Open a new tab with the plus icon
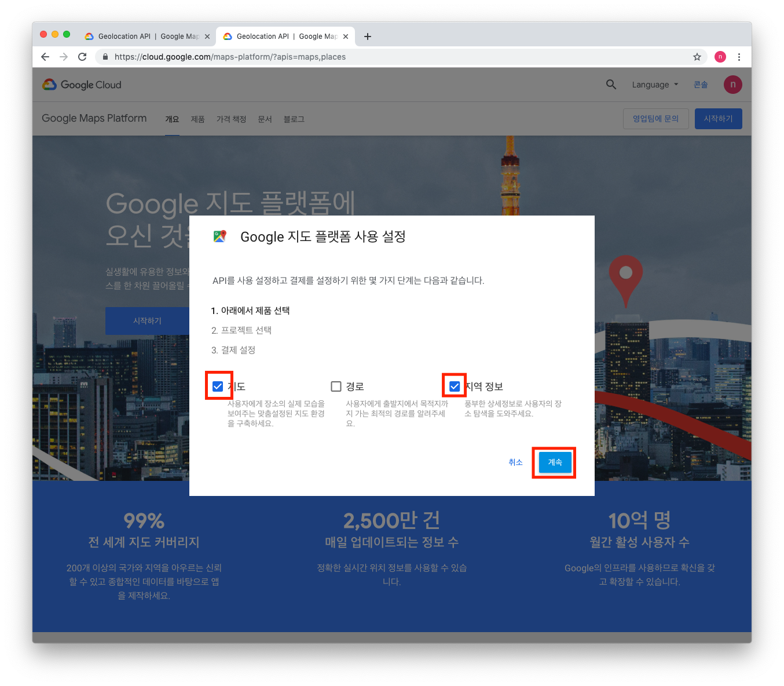This screenshot has height=686, width=784. coord(367,37)
